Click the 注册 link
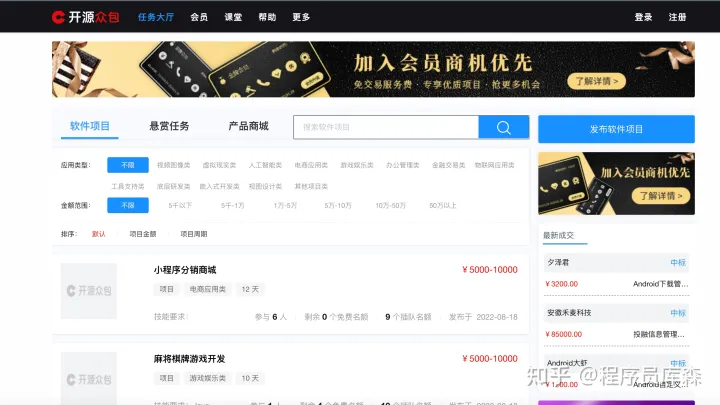 click(x=677, y=17)
